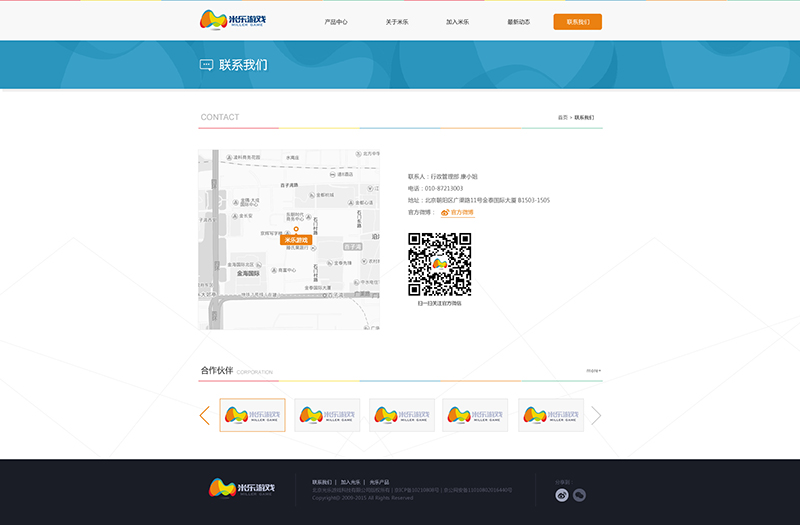The image size is (800, 525).
Task: Click the orange-bordered partner logo card
Action: [x=253, y=415]
